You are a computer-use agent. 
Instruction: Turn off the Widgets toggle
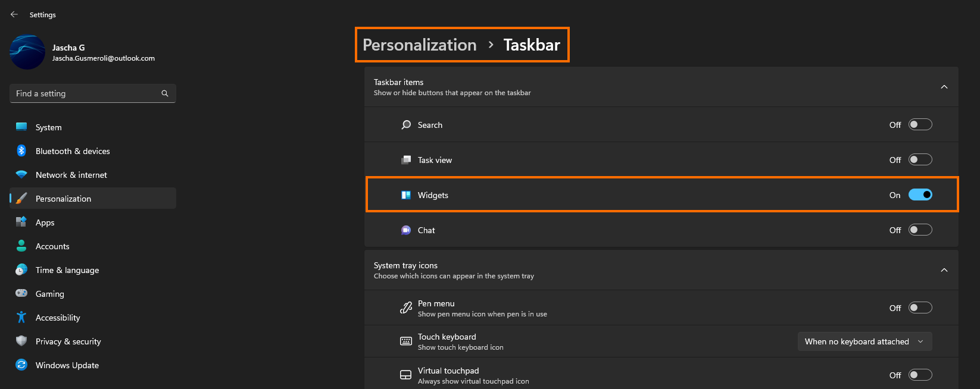coord(920,194)
